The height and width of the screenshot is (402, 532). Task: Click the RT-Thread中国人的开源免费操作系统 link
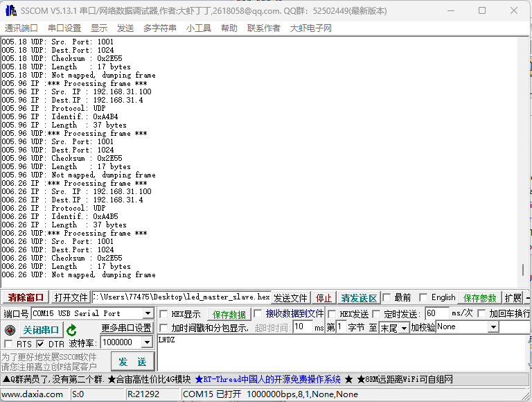267,379
